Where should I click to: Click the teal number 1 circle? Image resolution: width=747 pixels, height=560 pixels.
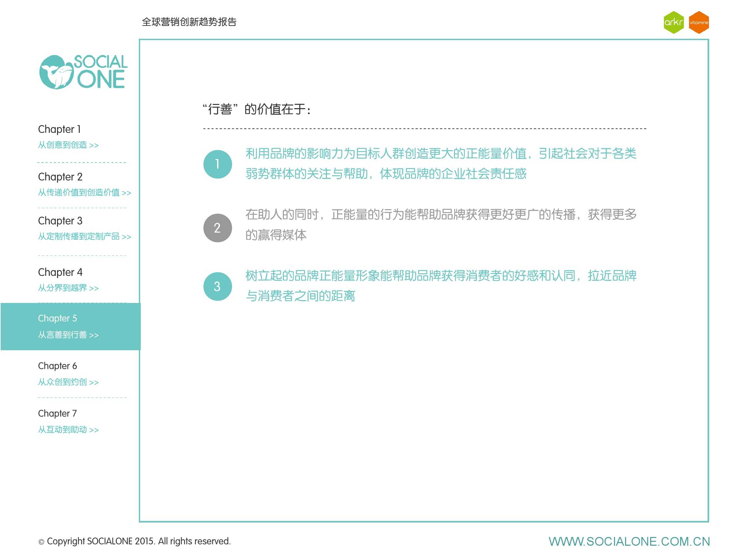217,164
